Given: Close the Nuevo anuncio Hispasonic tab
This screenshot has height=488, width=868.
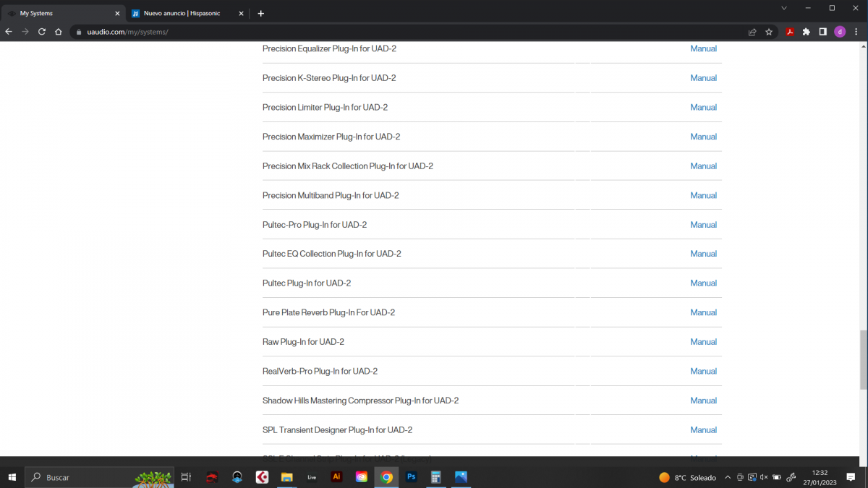Looking at the screenshot, I should click(x=242, y=13).
